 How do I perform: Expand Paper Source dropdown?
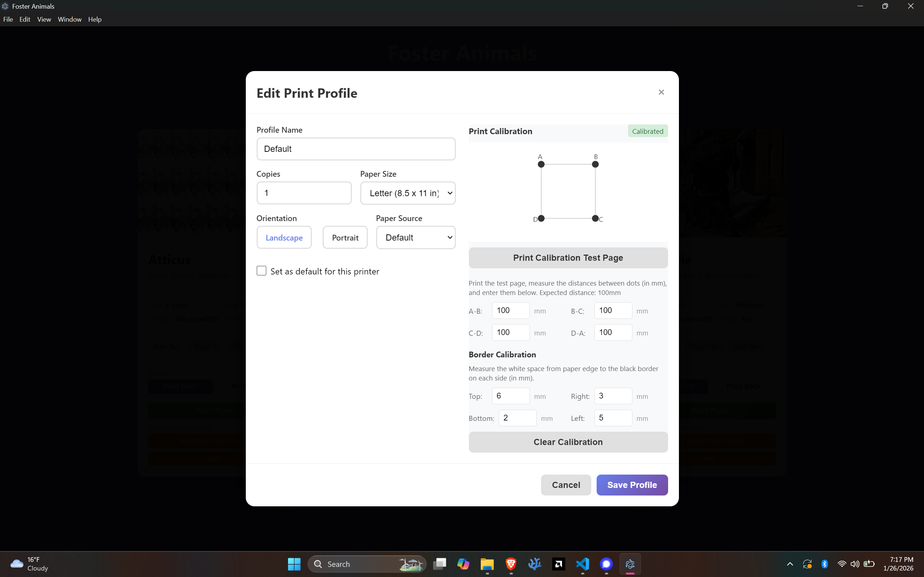(x=415, y=237)
